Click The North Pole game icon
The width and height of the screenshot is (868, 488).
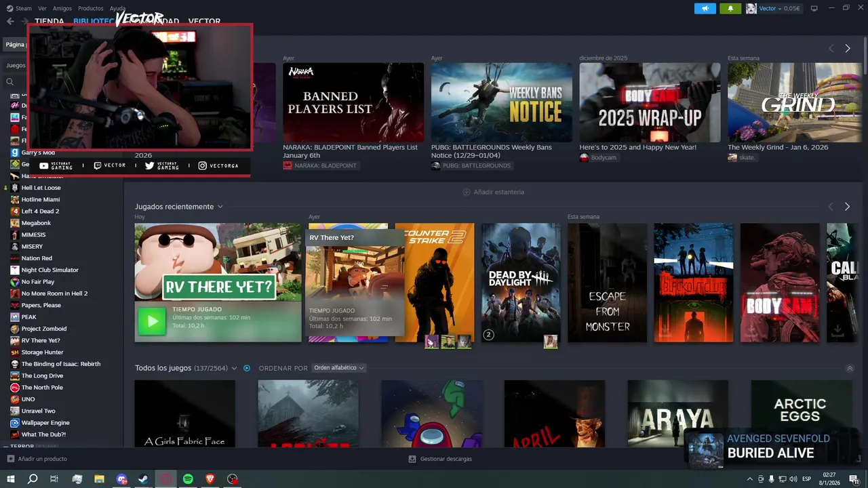tap(15, 388)
